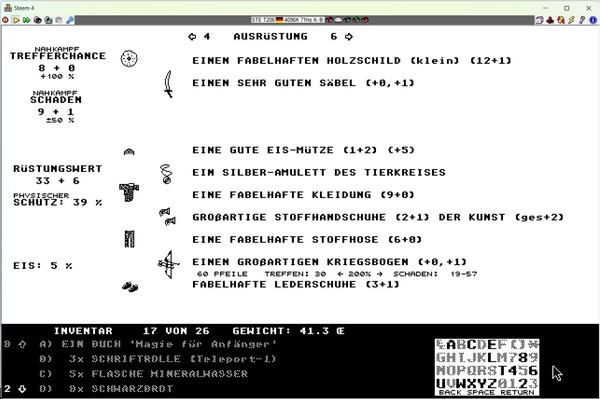600x399 pixels.
Task: Click the yellow run/play emulation icon
Action: click(16, 20)
